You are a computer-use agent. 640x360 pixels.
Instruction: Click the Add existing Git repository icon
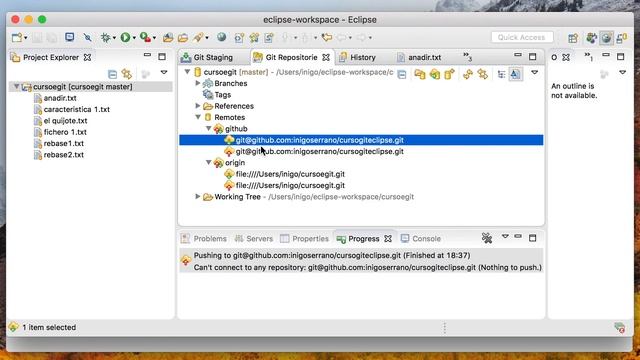[x=420, y=74]
